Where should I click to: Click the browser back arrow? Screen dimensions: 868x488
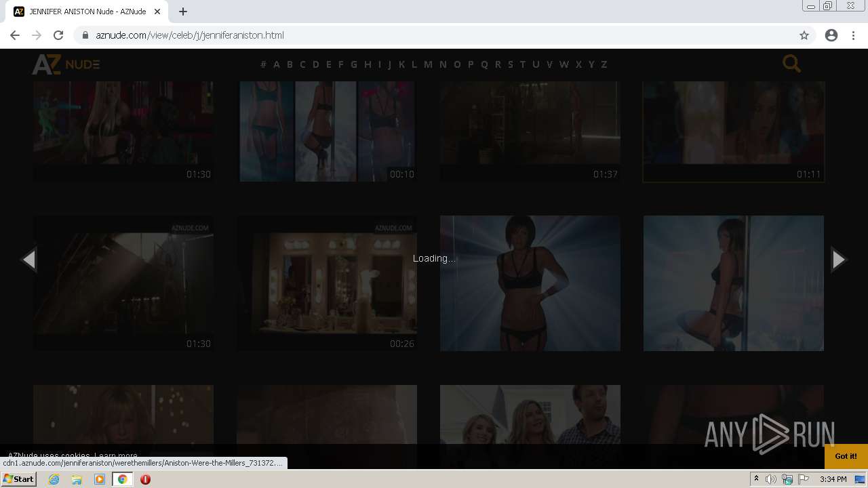click(15, 35)
